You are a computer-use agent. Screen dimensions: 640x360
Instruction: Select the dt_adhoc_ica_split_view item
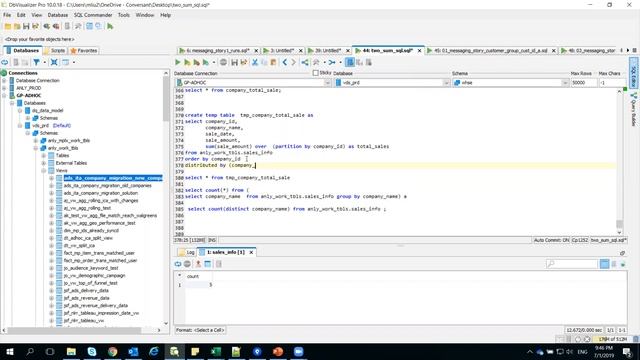88,238
